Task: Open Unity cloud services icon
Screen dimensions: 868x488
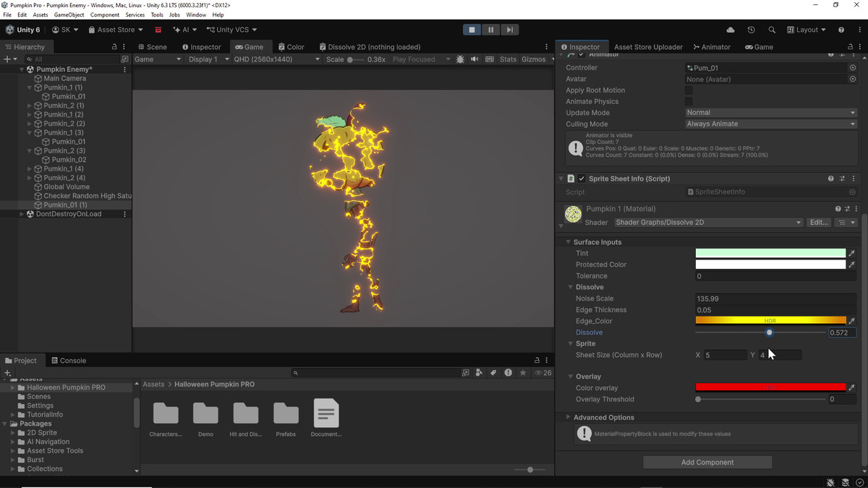Action: point(731,30)
